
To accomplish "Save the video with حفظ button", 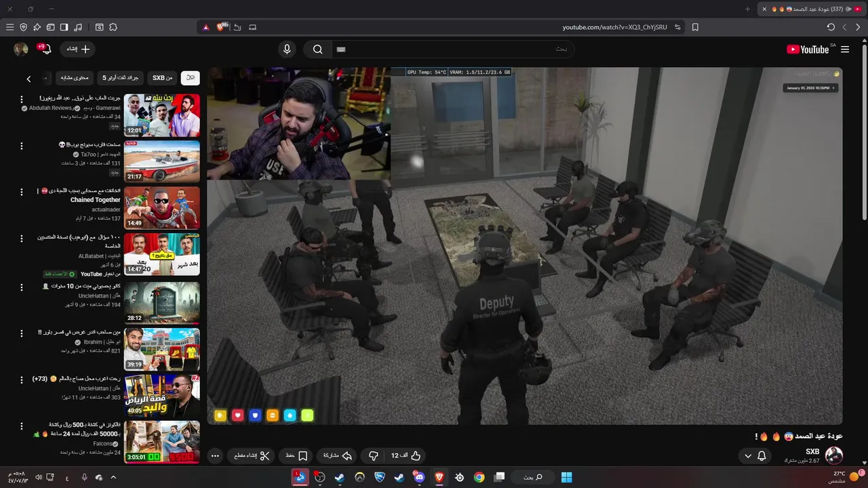I will 296,455.
